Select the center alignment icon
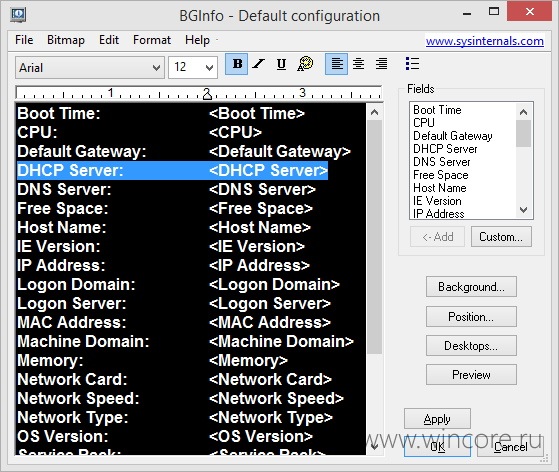The width and height of the screenshot is (559, 472). (x=359, y=64)
